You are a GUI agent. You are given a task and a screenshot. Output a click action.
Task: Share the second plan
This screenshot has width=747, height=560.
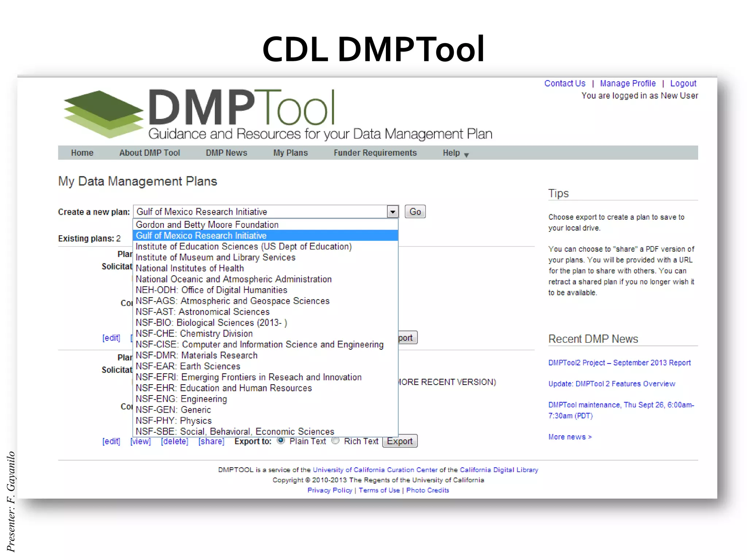tap(211, 442)
